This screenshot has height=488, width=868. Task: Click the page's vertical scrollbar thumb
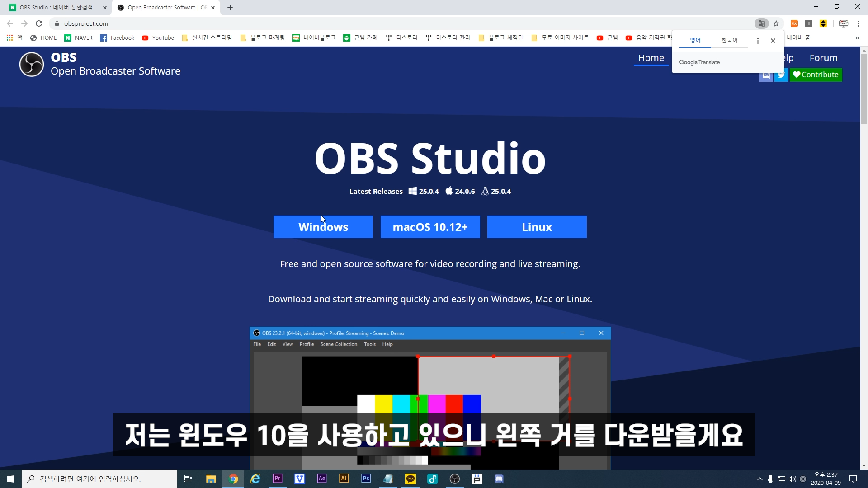click(x=864, y=88)
